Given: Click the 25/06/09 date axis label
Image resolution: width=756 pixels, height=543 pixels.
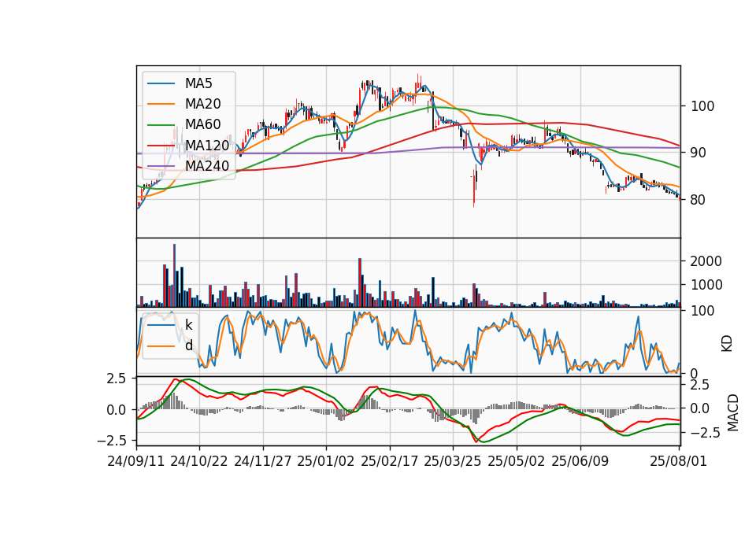Looking at the screenshot, I should (580, 461).
